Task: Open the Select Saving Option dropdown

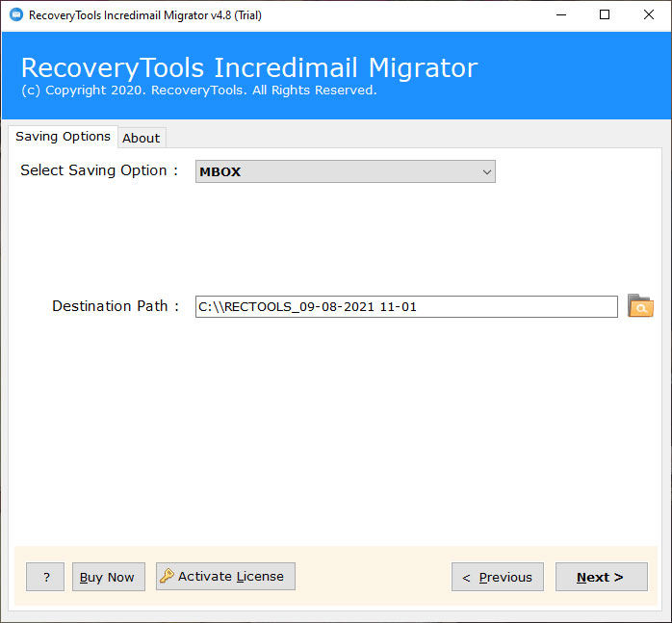Action: pos(346,171)
